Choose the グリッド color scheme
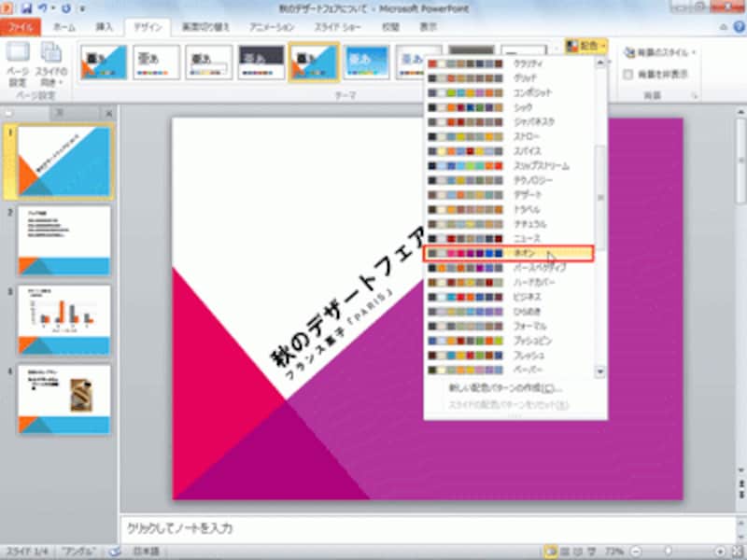The width and height of the screenshot is (747, 560). tap(509, 77)
